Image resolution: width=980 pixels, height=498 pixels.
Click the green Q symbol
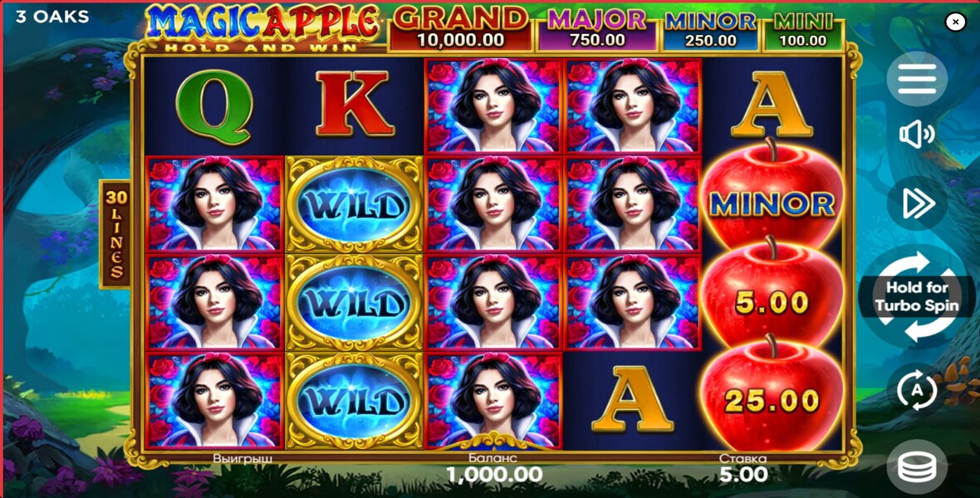coord(213,105)
